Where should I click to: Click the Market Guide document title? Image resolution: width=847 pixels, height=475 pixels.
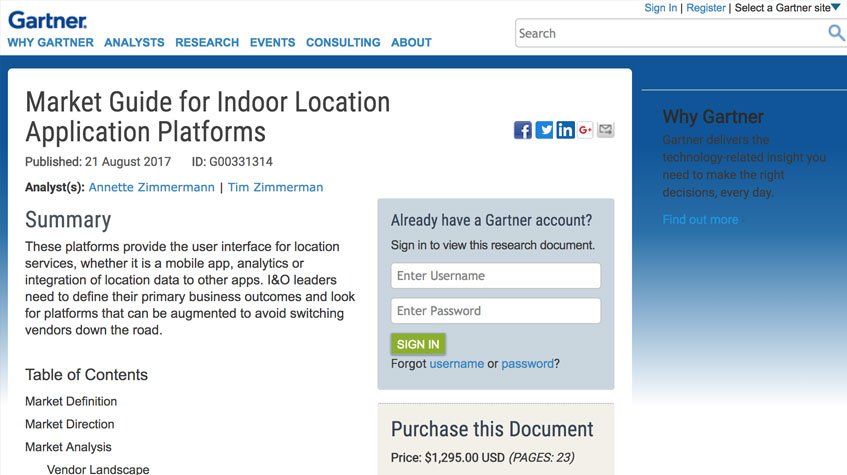tap(207, 117)
